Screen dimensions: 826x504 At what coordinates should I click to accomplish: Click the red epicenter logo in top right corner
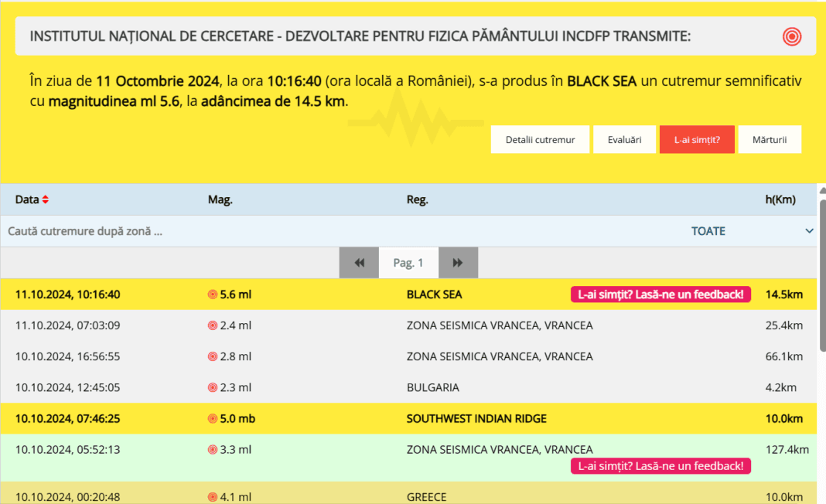pos(790,36)
